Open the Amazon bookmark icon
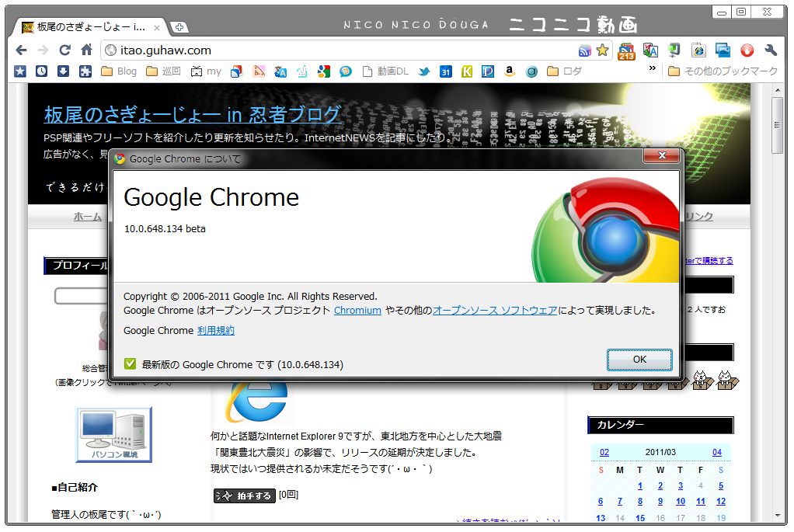This screenshot has width=794, height=532. pos(510,72)
